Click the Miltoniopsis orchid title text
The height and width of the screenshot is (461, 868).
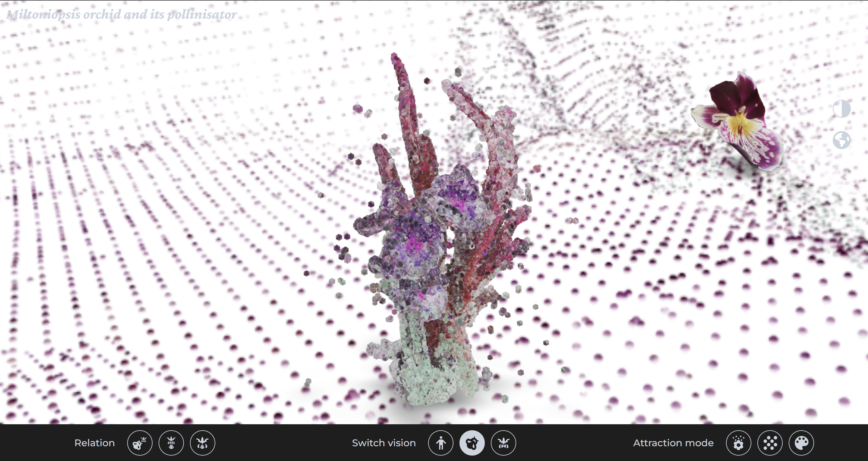121,14
